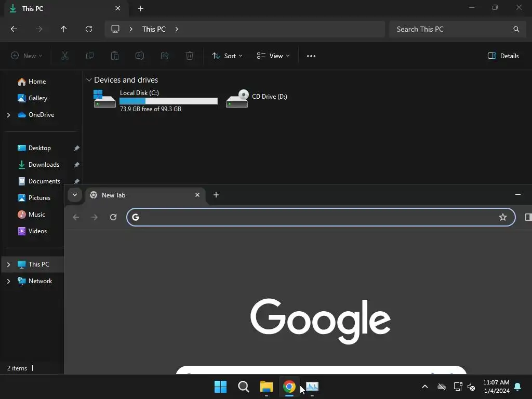Bookmark this tab with the star icon
The image size is (532, 399).
coord(503,217)
